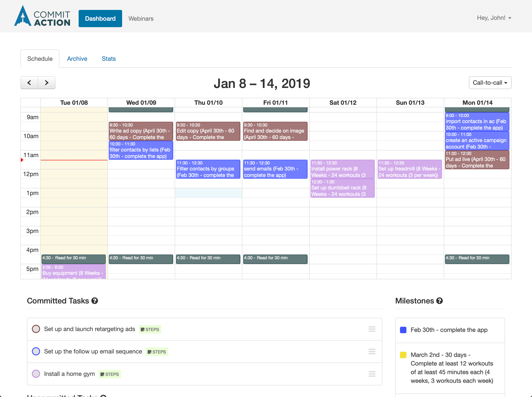Grab the drag handle for retargeting ads task
Viewport: 532px width, 397px height.
(372, 329)
